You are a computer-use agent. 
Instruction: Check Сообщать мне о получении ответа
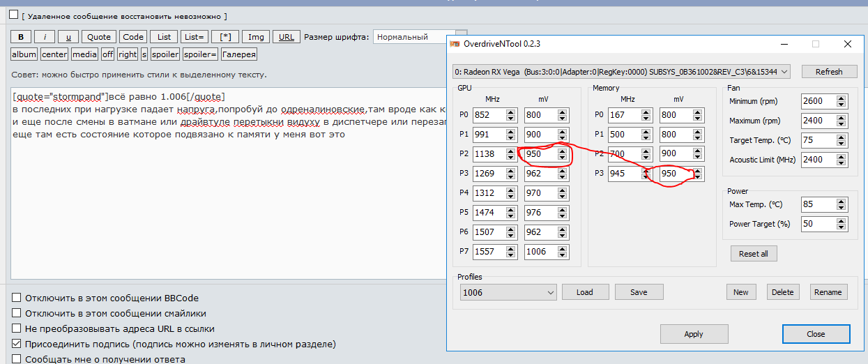[x=17, y=359]
